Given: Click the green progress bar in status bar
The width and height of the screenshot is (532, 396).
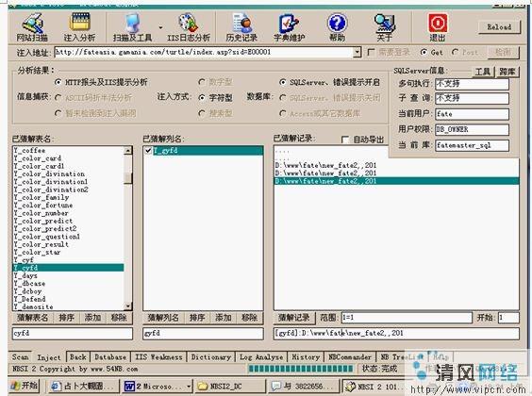Looking at the screenshot, I should point(301,369).
